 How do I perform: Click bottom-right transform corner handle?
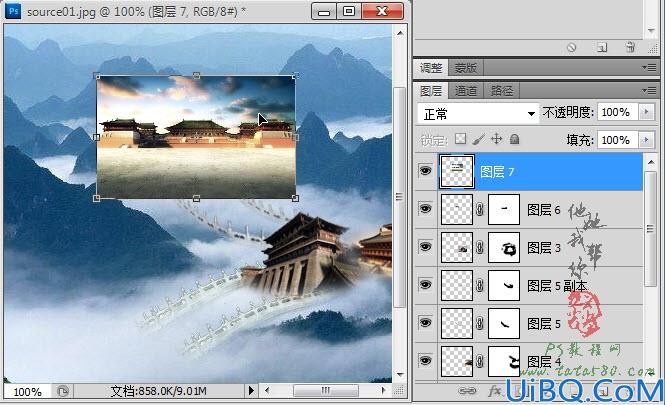coord(296,198)
